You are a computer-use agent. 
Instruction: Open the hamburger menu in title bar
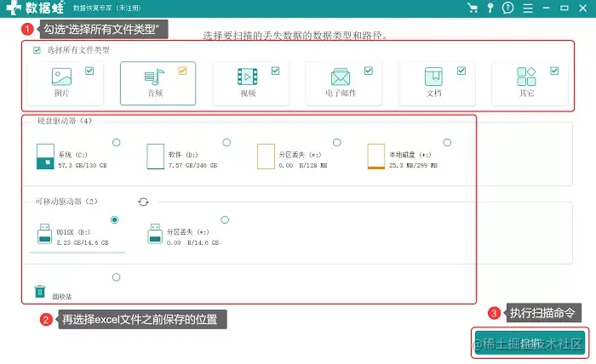[x=528, y=8]
